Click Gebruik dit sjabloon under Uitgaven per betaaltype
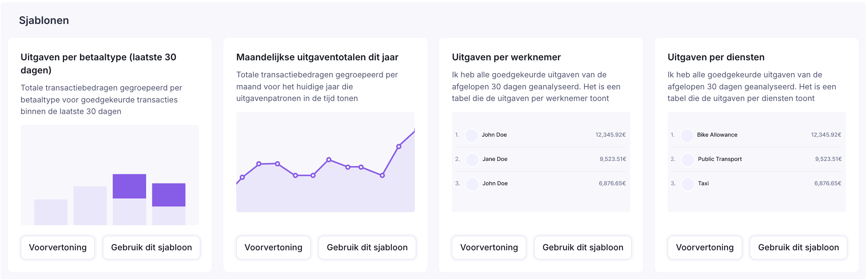868x279 pixels. tap(152, 247)
